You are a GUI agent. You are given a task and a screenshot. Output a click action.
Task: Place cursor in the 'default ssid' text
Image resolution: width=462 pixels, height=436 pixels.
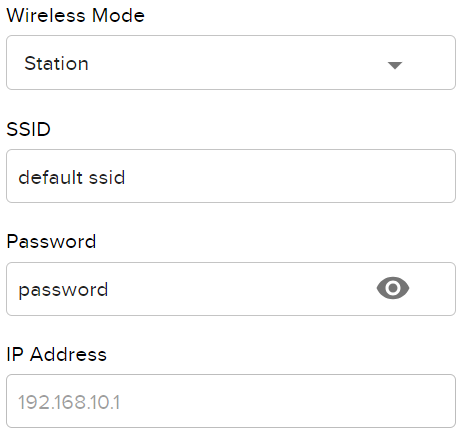tap(72, 177)
